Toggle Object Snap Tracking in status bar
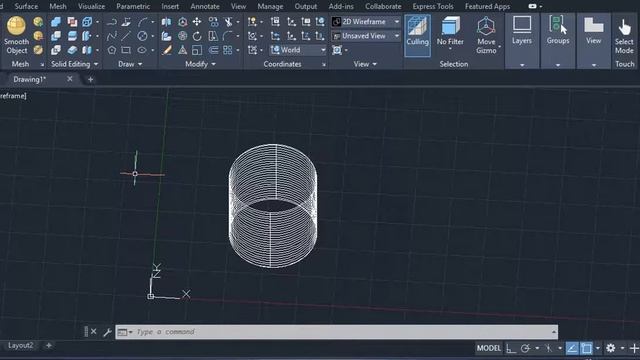Screen dimensions: 640x360 (x=572, y=348)
